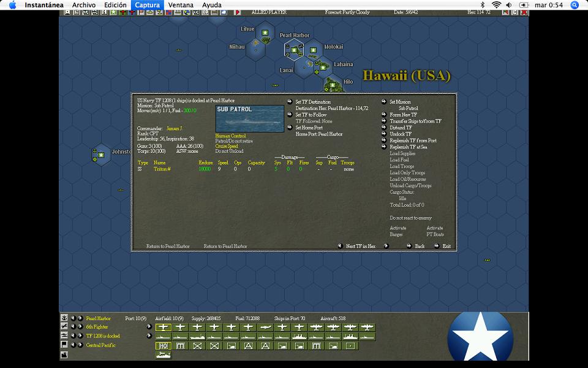Click the red end-turn arrow in toolbar
Screen dimensions: 588x368
click(238, 12)
